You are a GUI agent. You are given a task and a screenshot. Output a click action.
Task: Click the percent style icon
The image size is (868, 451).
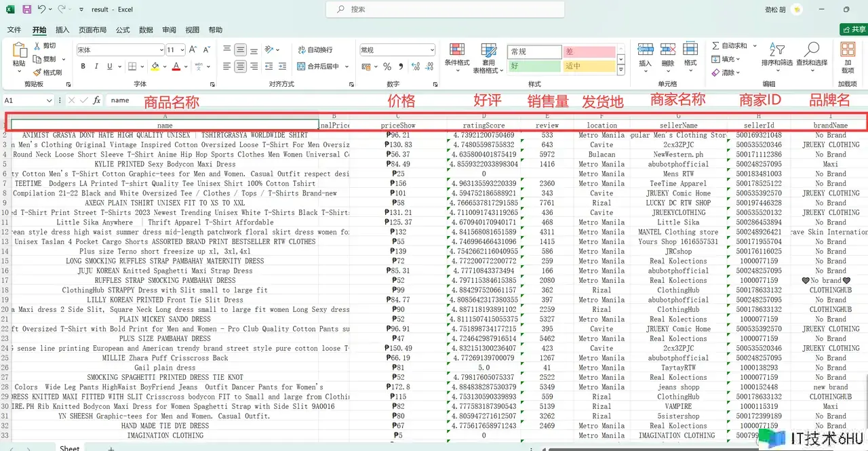coord(387,66)
